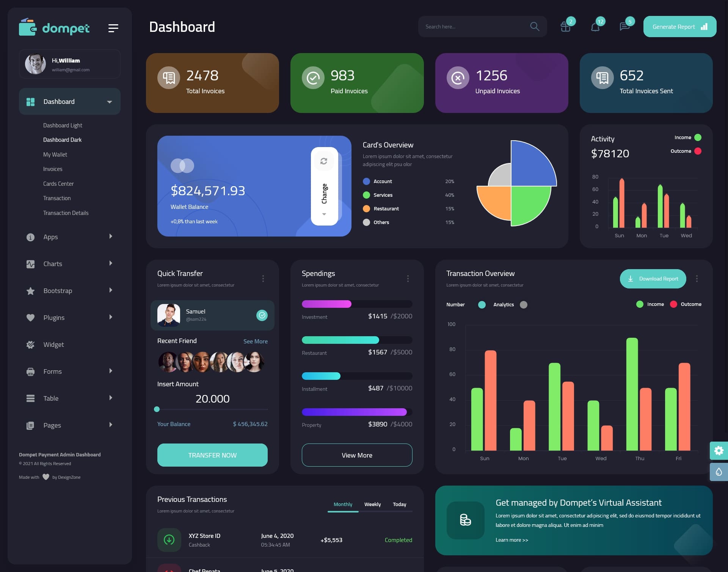Viewport: 728px width, 572px height.
Task: Select the Monthly tab in Previous Transactions
Action: (343, 504)
